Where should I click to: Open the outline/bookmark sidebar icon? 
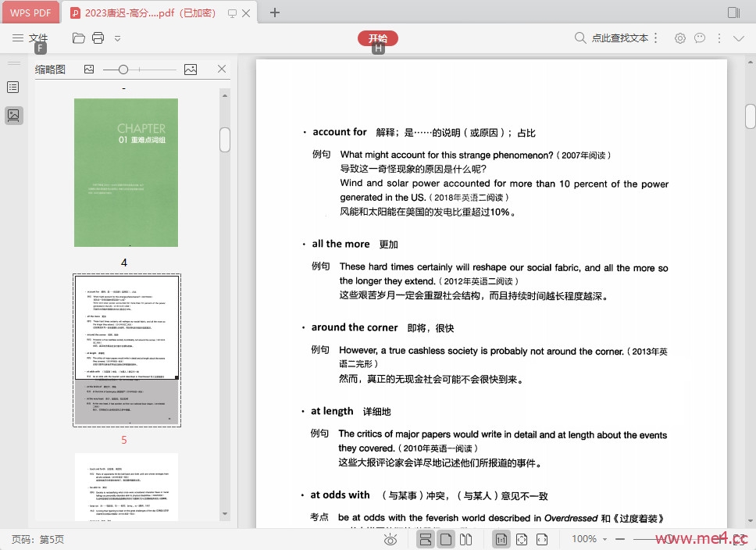[x=13, y=87]
